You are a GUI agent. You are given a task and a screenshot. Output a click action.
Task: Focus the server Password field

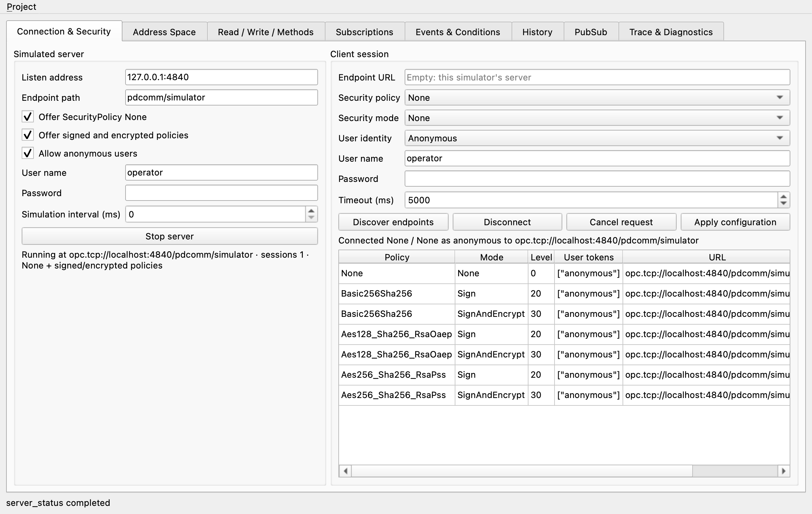click(221, 193)
